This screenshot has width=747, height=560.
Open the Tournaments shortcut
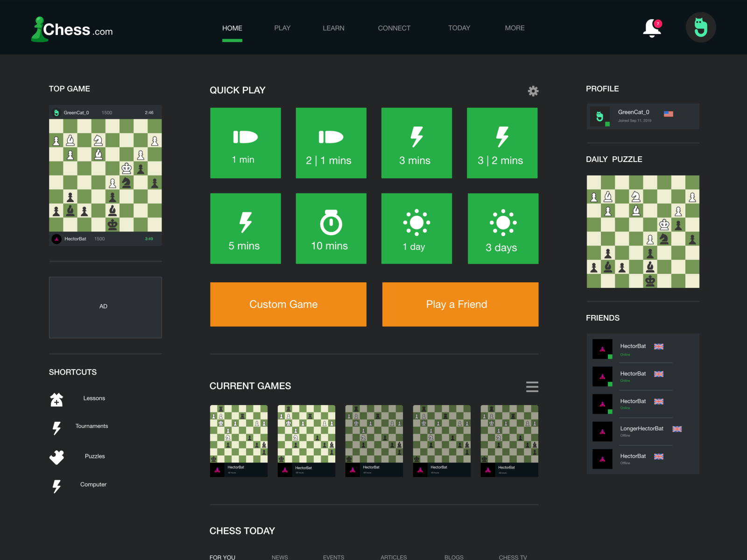[x=92, y=426]
